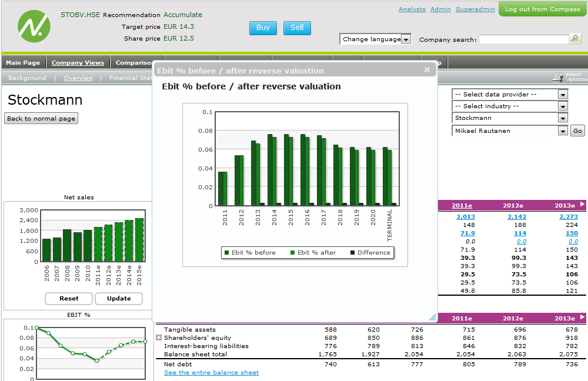Toggle Ebit % before legend series
Screen dimensions: 588x381
tap(250, 253)
